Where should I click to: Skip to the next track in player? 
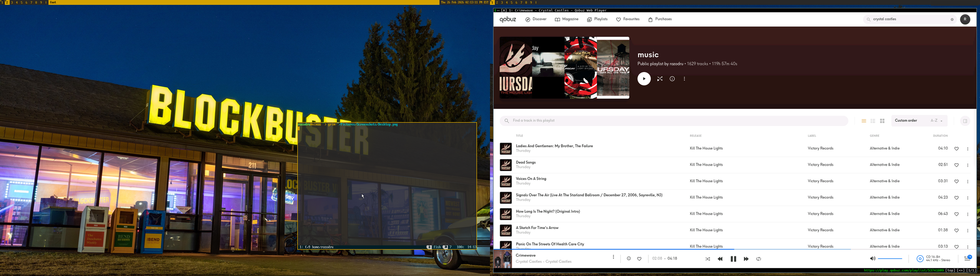[746, 259]
